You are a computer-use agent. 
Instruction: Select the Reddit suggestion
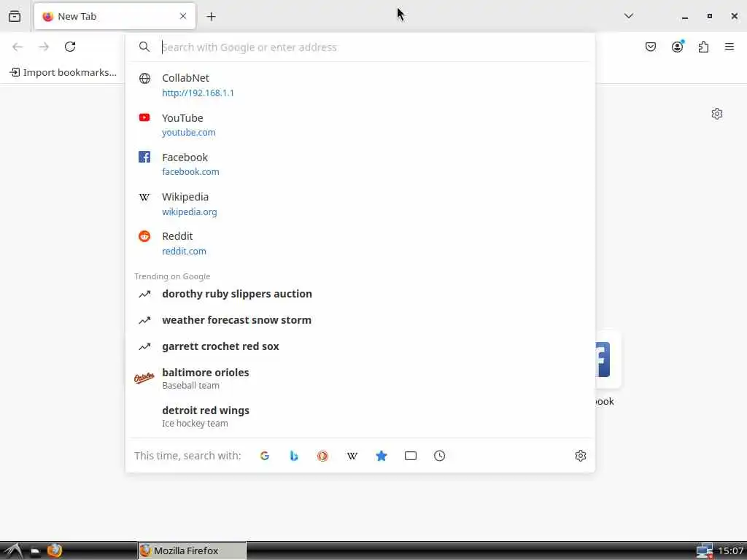pos(360,244)
